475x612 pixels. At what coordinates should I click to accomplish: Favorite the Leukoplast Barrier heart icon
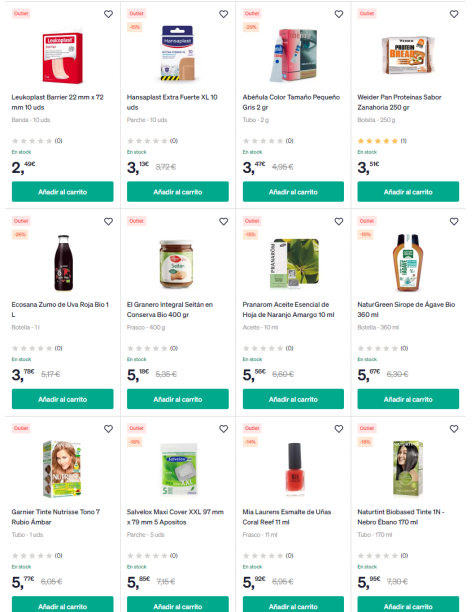[x=109, y=14]
